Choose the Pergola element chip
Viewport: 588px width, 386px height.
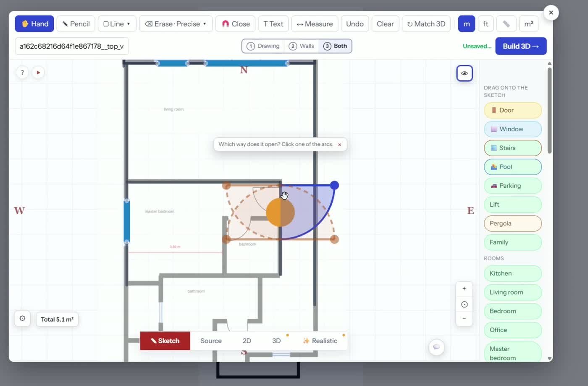click(513, 223)
